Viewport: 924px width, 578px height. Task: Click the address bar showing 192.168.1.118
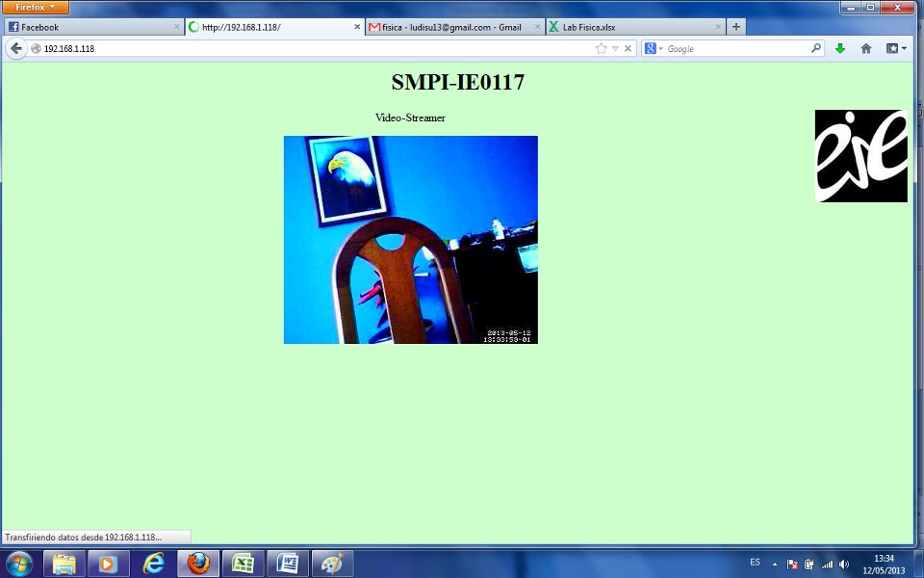pos(308,48)
